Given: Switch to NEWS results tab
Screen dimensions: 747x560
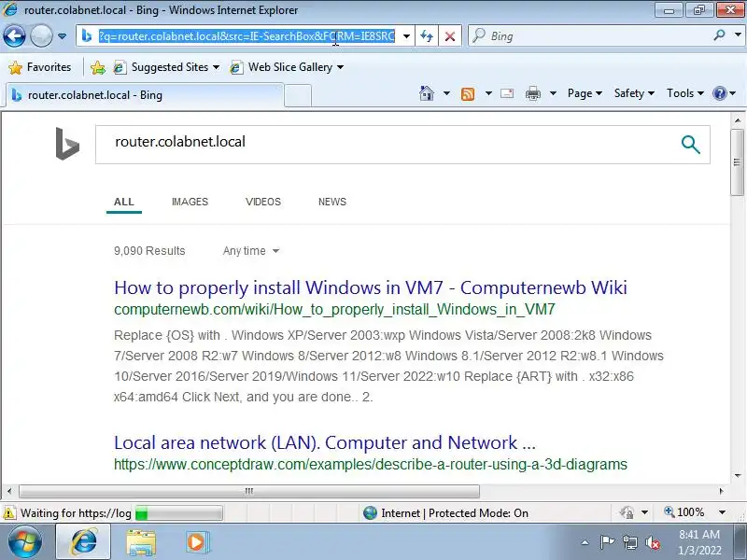Looking at the screenshot, I should click(332, 202).
